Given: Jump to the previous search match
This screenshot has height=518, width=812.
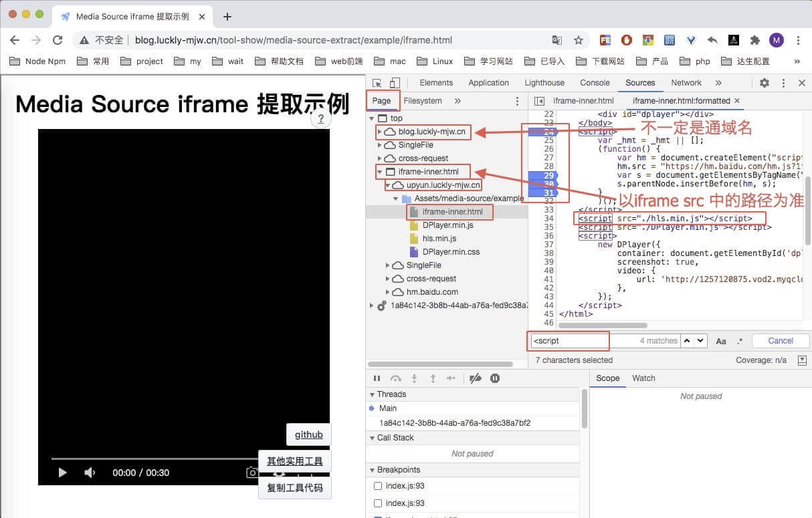Looking at the screenshot, I should point(687,341).
